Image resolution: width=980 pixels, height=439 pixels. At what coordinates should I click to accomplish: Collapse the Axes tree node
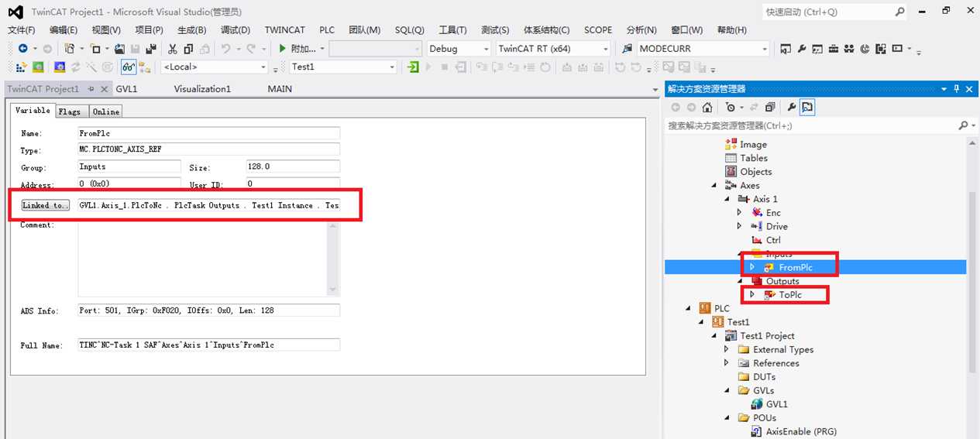coord(714,185)
